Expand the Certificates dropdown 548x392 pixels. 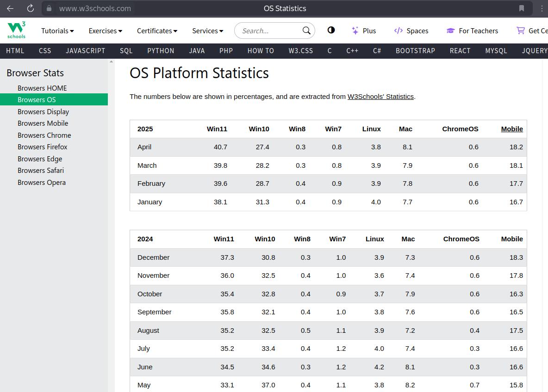point(157,31)
